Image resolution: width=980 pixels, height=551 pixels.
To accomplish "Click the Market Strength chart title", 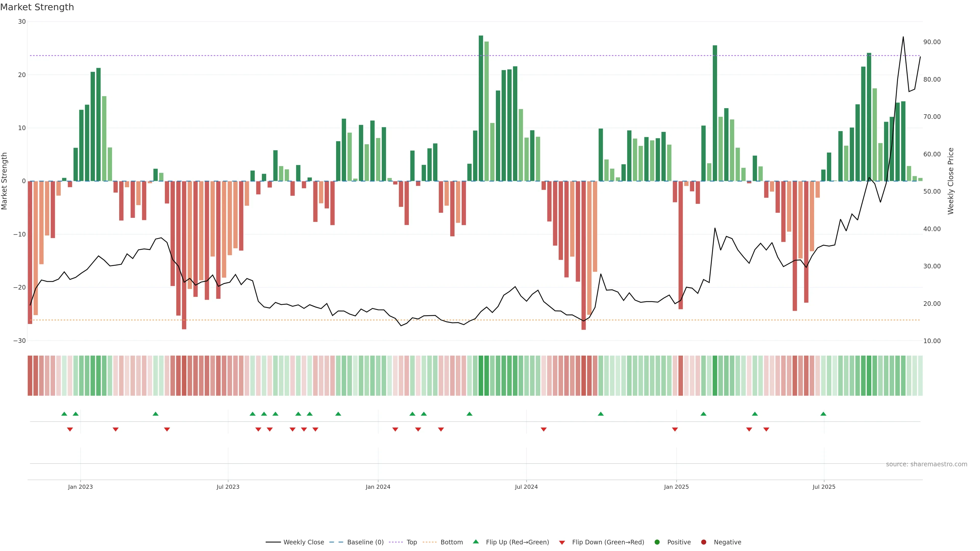I will point(37,7).
